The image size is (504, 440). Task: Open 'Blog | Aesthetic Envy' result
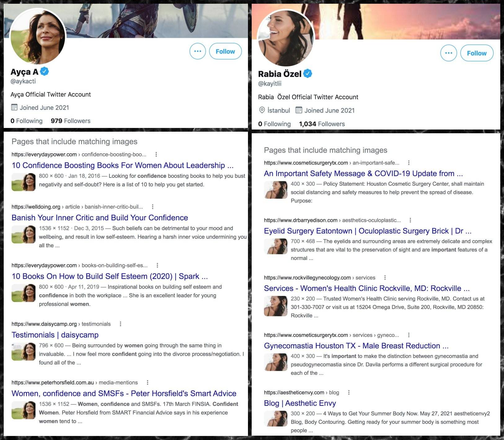point(300,403)
